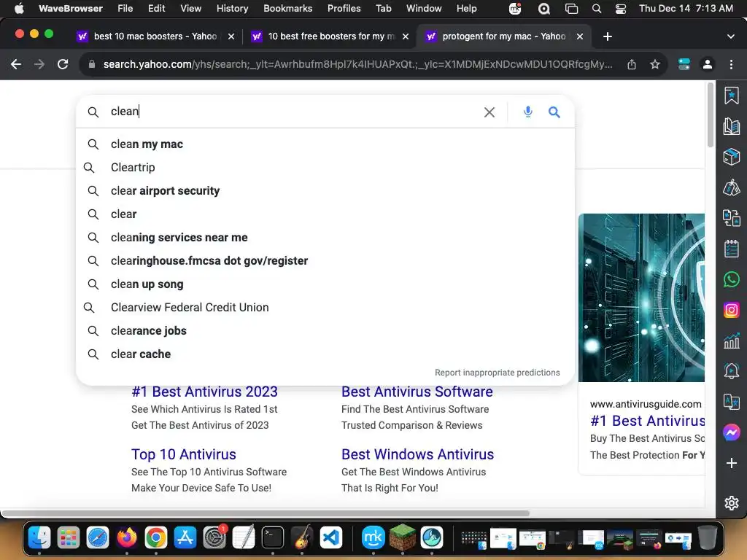Open the sidebar stats chart icon
The height and width of the screenshot is (560, 747).
point(731,341)
